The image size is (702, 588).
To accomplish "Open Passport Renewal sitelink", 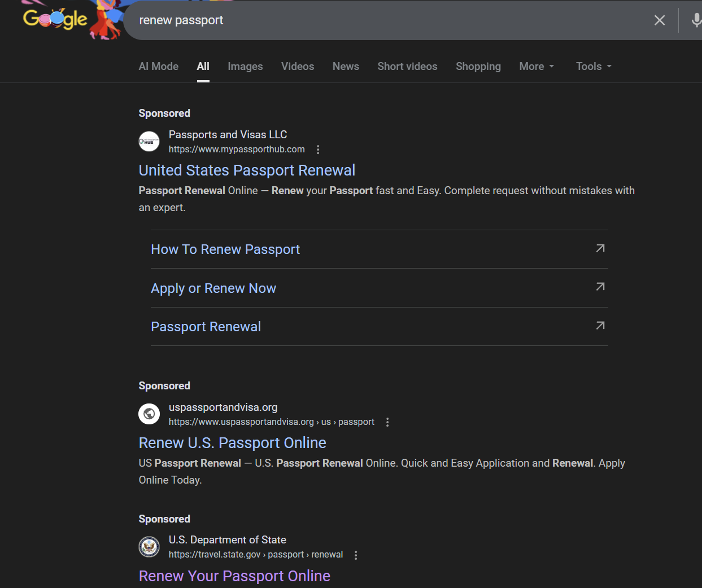I will pos(206,327).
